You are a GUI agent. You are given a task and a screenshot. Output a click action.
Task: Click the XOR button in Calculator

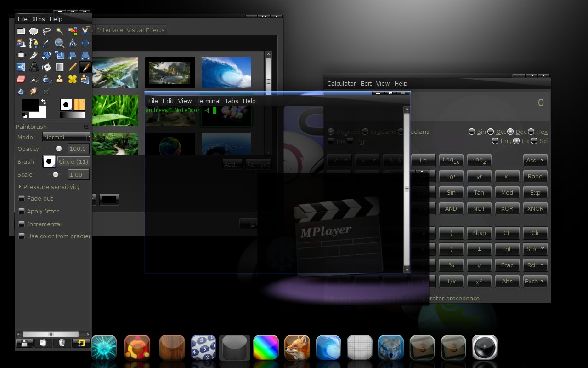tap(507, 208)
